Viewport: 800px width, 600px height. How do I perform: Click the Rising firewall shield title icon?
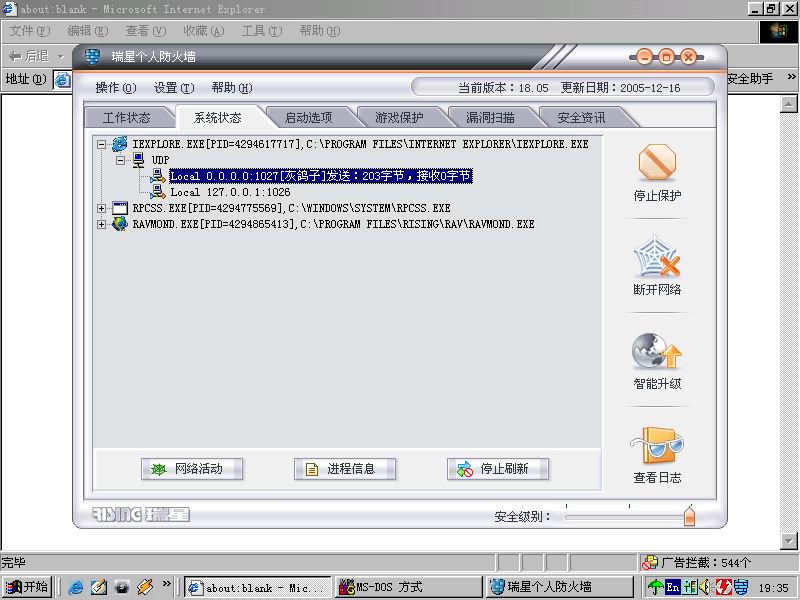(92, 56)
